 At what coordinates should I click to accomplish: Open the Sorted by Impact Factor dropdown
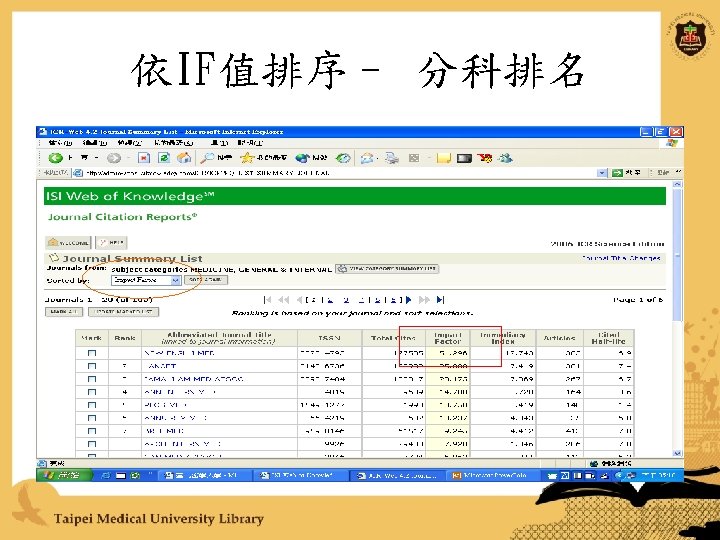(146, 280)
